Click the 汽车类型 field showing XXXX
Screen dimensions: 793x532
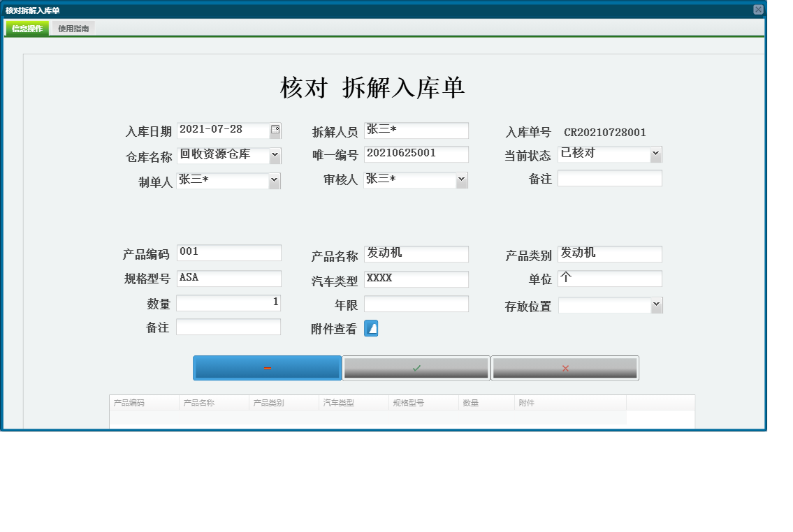416,279
